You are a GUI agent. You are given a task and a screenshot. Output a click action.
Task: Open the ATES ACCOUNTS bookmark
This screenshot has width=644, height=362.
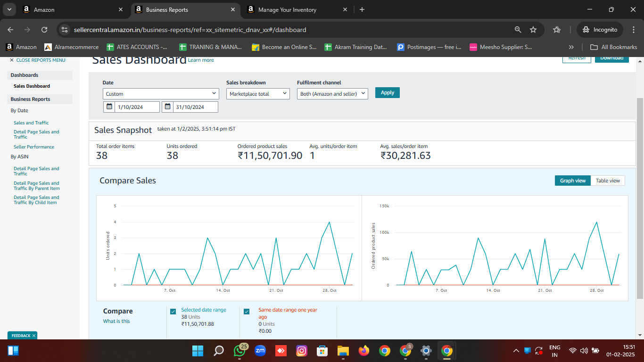(x=137, y=47)
